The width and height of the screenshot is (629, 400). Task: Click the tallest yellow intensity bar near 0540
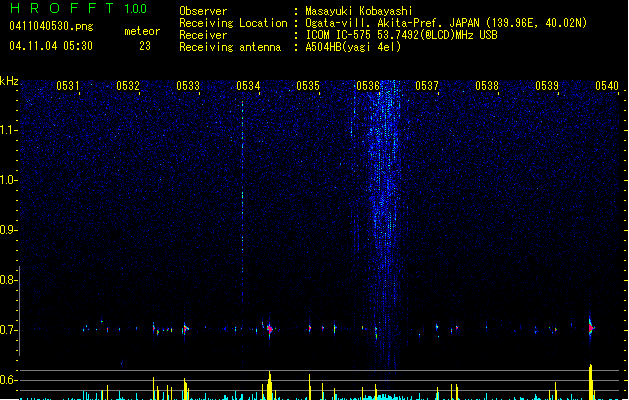[x=590, y=382]
